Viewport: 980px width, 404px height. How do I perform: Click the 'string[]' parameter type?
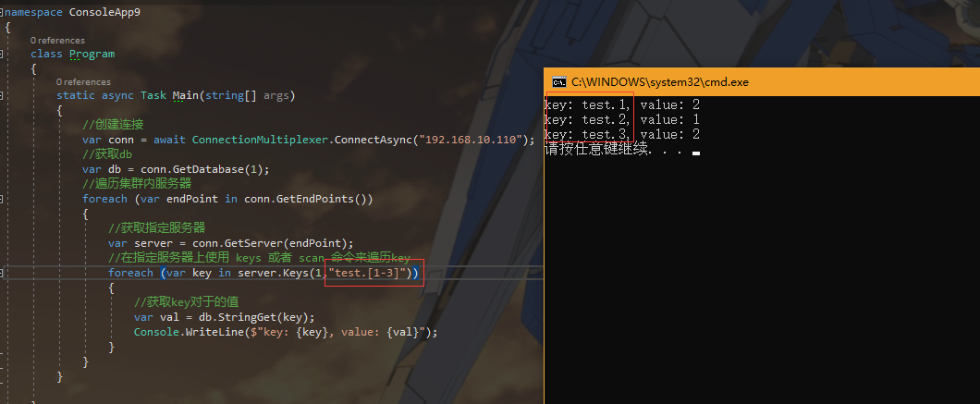click(230, 95)
